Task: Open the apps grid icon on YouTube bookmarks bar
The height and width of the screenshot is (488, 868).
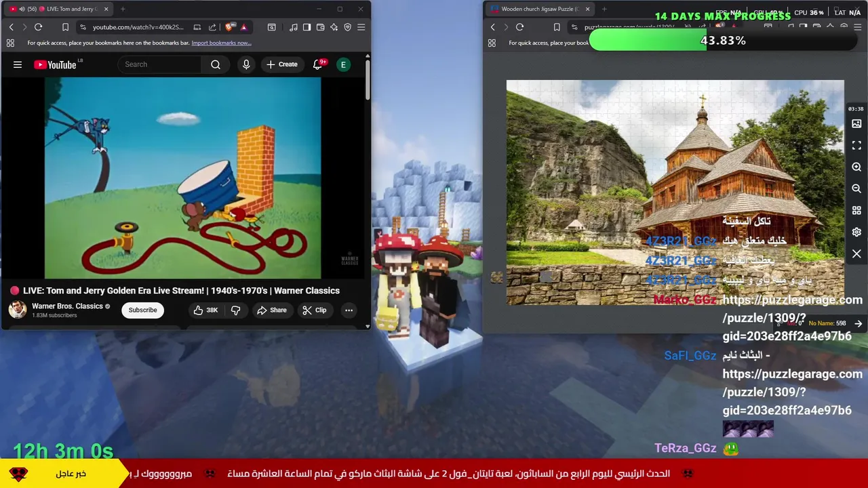Action: click(10, 43)
